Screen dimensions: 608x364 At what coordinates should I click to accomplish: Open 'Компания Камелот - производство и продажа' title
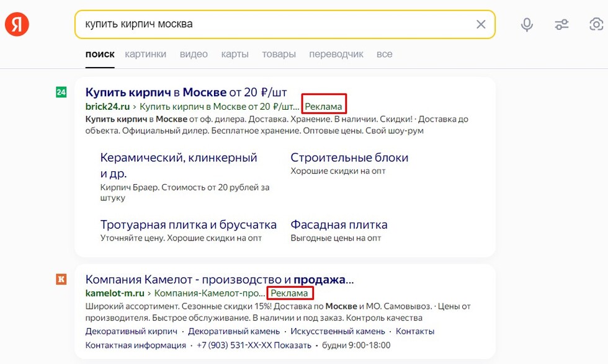pyautogui.click(x=220, y=280)
